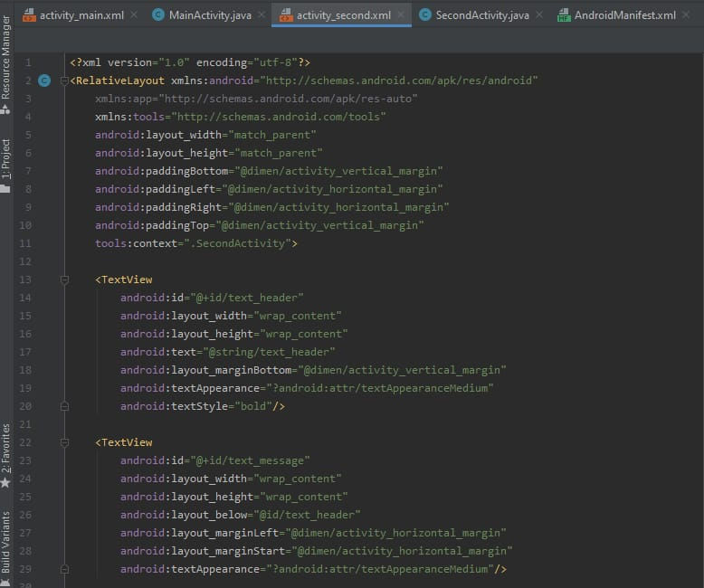Click the AndroidManifest.xml file icon
The height and width of the screenshot is (588, 704).
(564, 15)
